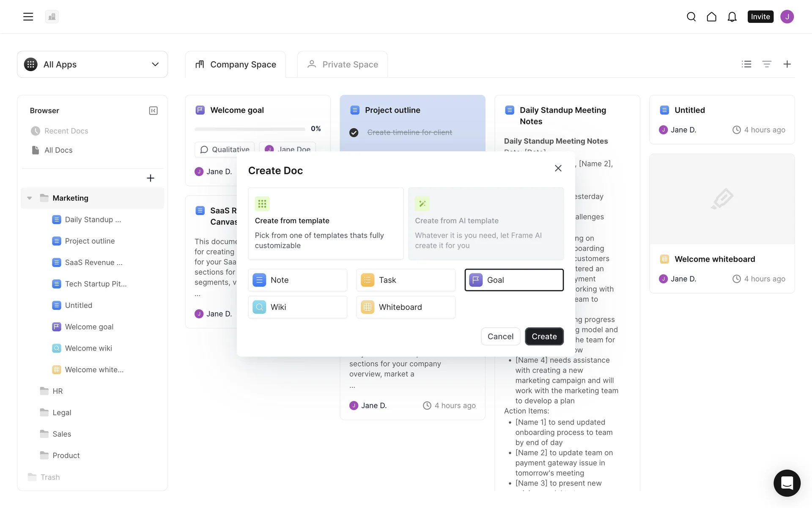Collapse the Browser sidebar panel
This screenshot has height=508, width=812.
(x=153, y=110)
